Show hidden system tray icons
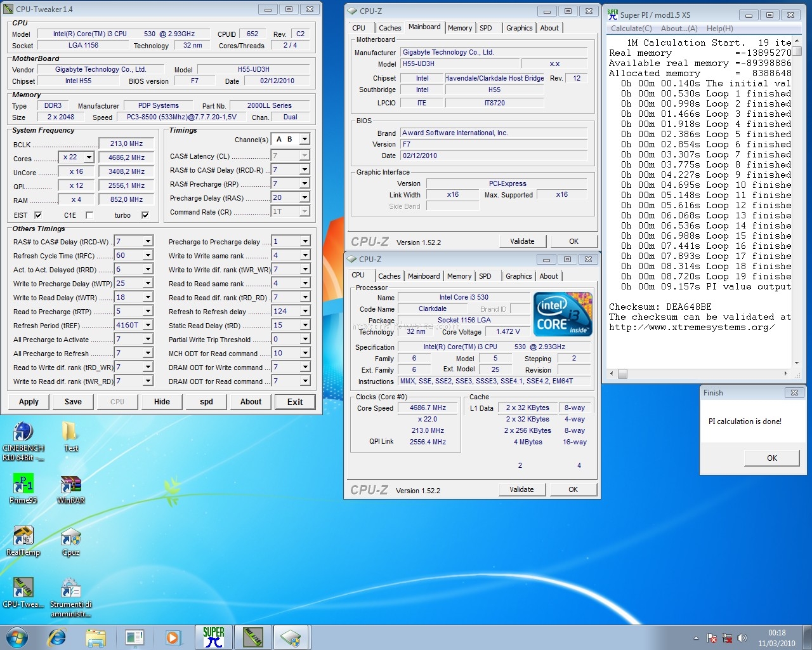 (697, 638)
